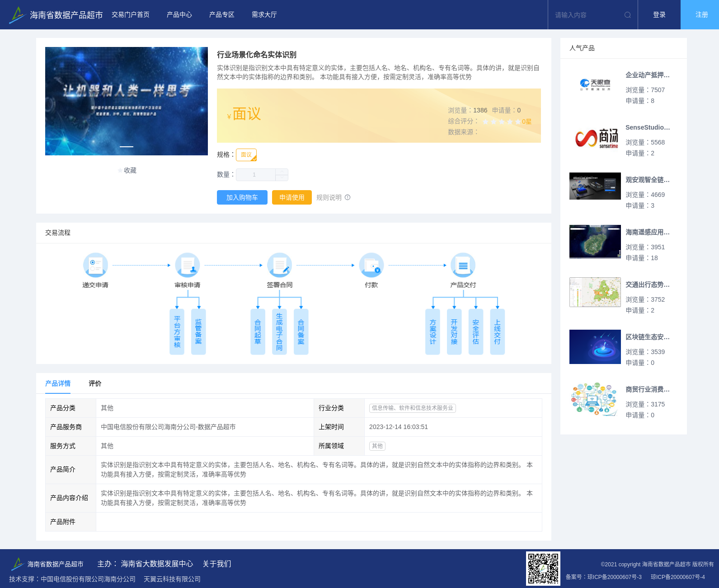Viewport: 719px width, 588px height.
Task: Click the search magnifier icon
Action: 627,15
